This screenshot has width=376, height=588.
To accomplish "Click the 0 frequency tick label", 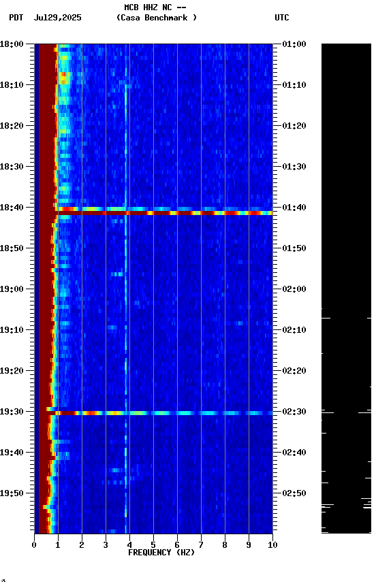I will coord(34,545).
